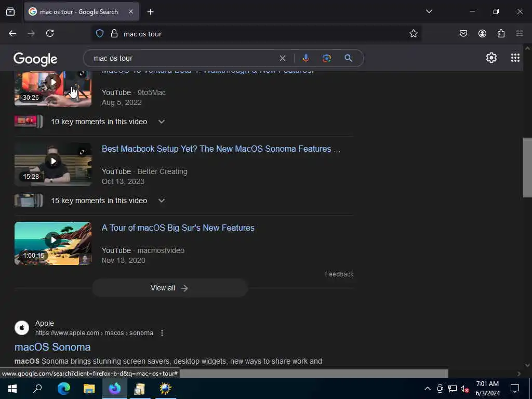Viewport: 532px width, 399px height.
Task: Go to the Google logo homepage
Action: tap(35, 59)
